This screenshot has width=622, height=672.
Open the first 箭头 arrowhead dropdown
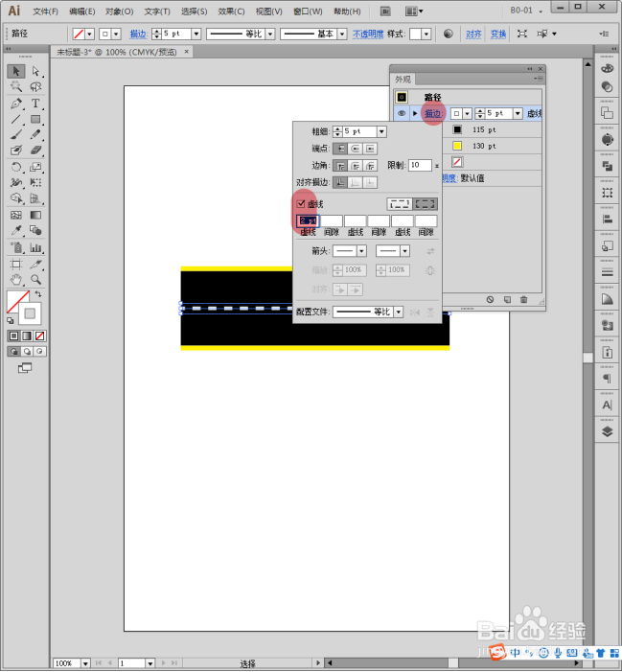point(361,251)
